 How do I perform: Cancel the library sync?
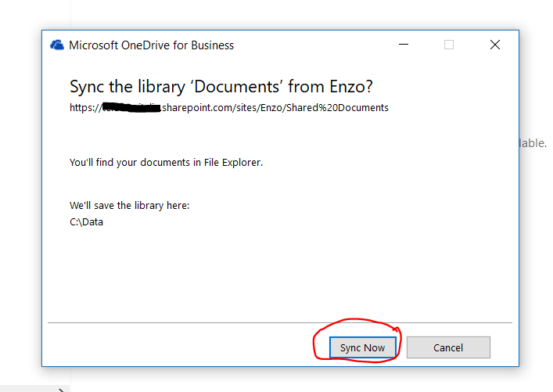click(448, 347)
